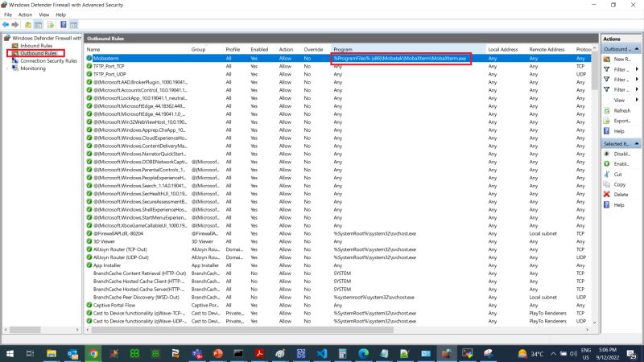Click the Up One Level toolbar icon
Image resolution: width=644 pixels, height=362 pixels.
(x=28, y=25)
